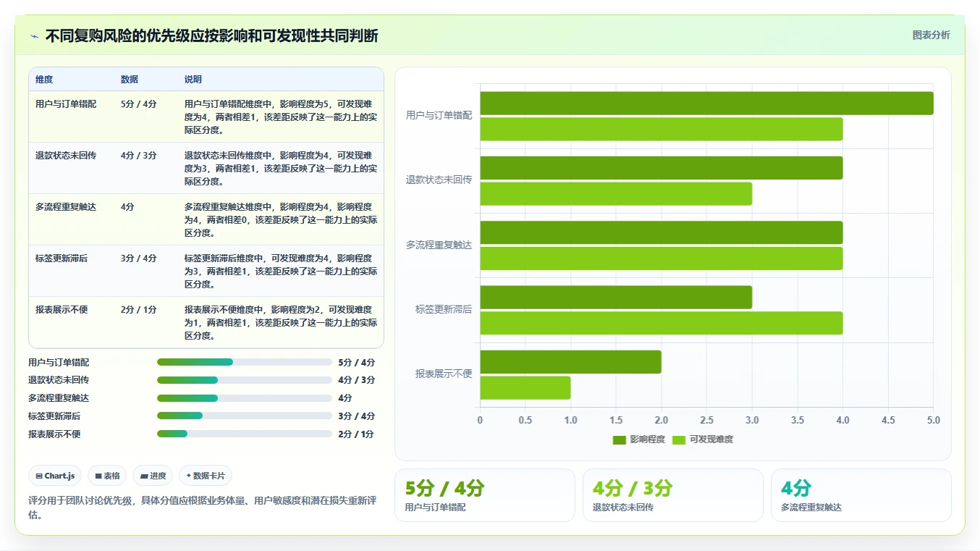
Task: Select the 报表展示不便 table row name
Action: 62,309
